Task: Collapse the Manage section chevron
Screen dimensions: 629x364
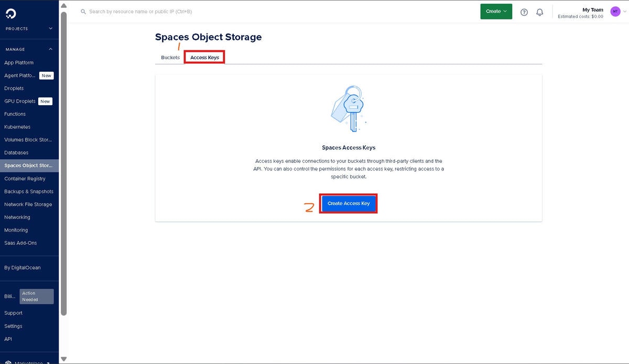Action: (51, 49)
